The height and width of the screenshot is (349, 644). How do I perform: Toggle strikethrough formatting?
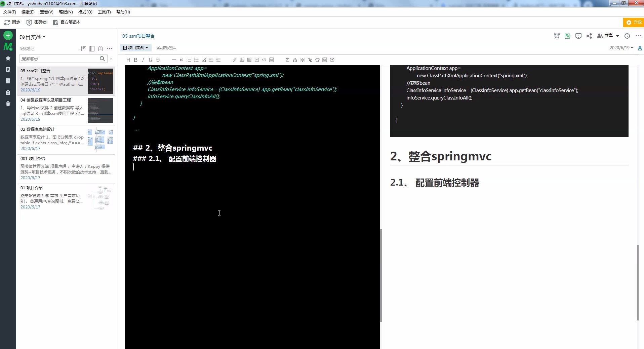point(158,60)
